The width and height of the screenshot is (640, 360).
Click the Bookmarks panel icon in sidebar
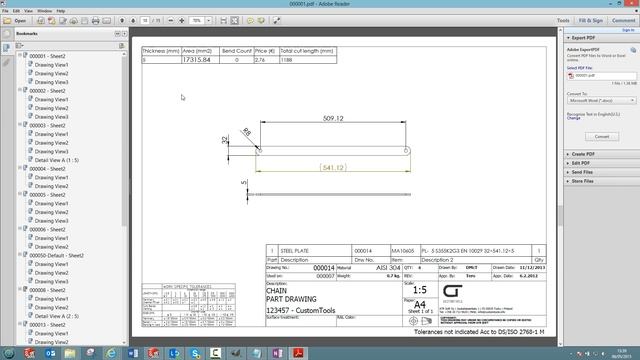(x=7, y=48)
